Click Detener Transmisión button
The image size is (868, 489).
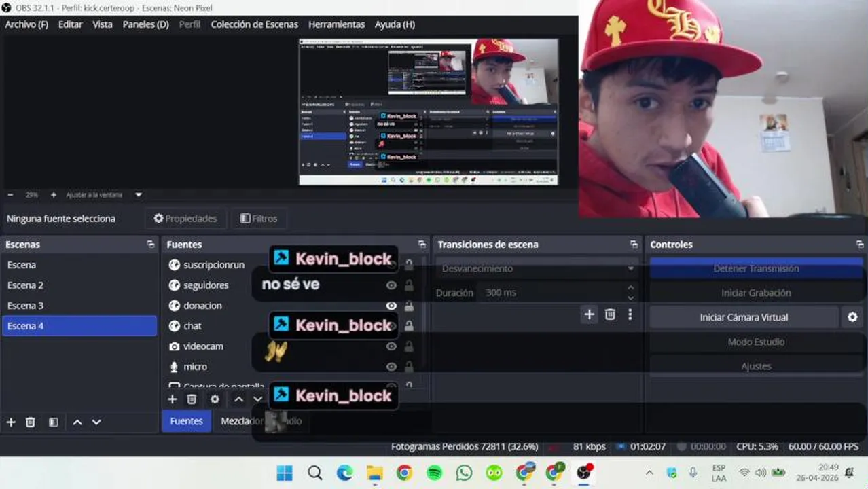pyautogui.click(x=756, y=268)
